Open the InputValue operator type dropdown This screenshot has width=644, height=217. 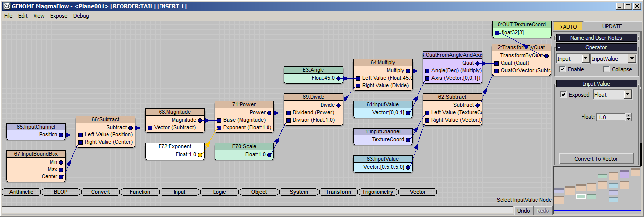click(613, 58)
